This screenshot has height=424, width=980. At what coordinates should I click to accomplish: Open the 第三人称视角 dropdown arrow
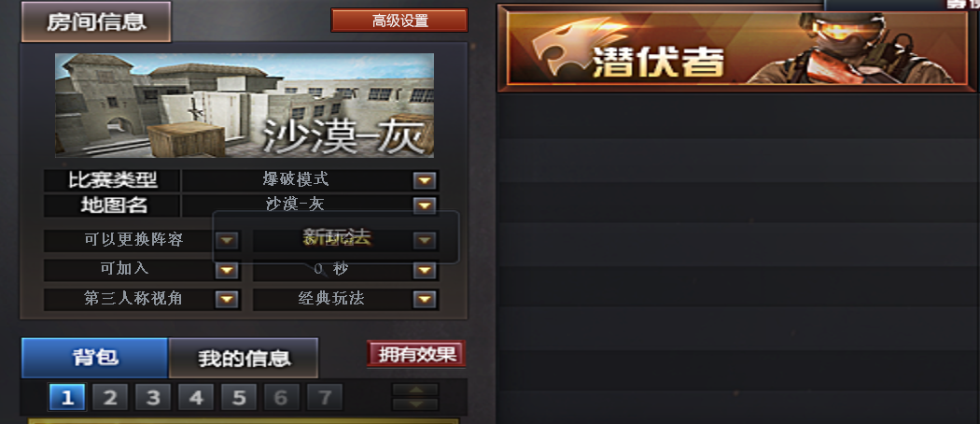226,300
